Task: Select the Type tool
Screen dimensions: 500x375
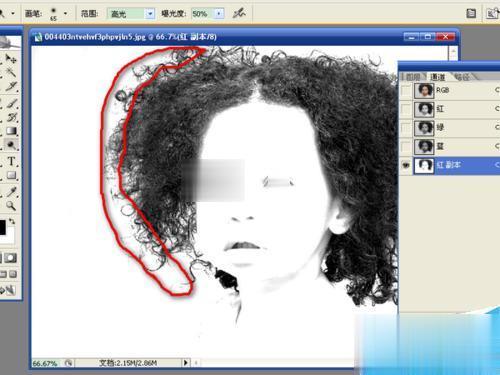Action: pos(11,161)
